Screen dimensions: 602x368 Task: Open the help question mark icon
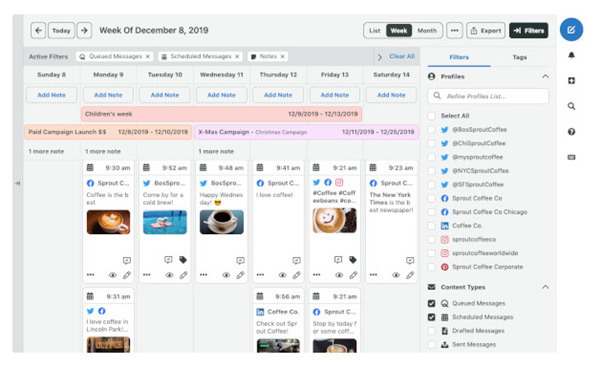click(571, 132)
